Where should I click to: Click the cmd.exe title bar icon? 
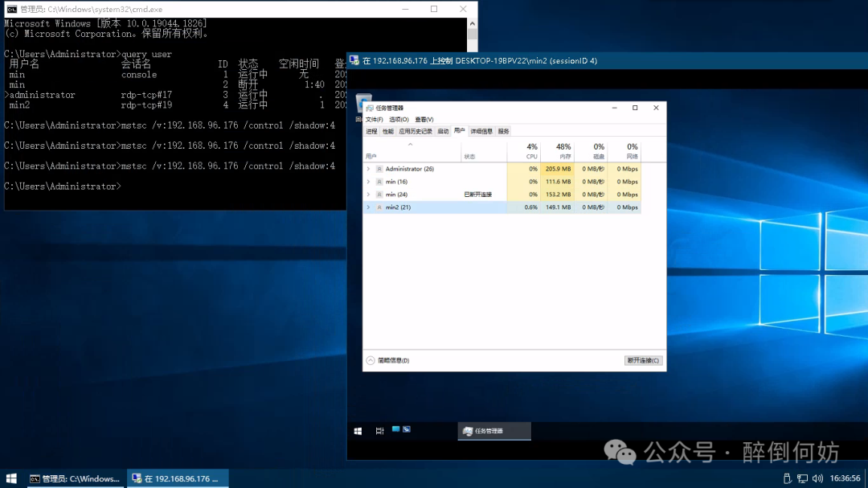pos(11,9)
